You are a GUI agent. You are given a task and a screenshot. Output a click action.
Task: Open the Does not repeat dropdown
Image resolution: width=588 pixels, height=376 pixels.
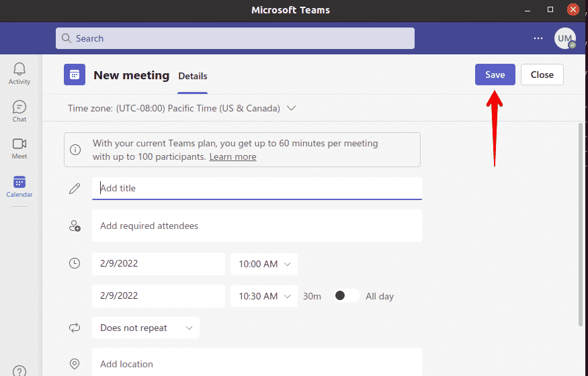[x=146, y=328]
